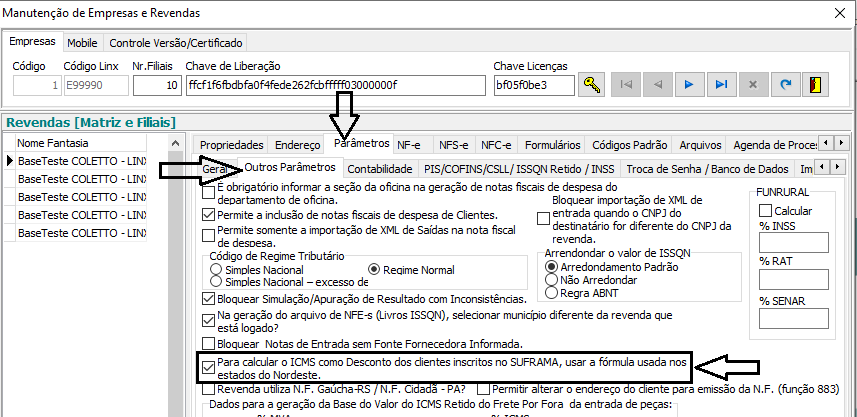Toggle Revenda utiliza N.F. Gaúcha-RS checkbox
This screenshot has height=417, width=857.
[x=208, y=390]
